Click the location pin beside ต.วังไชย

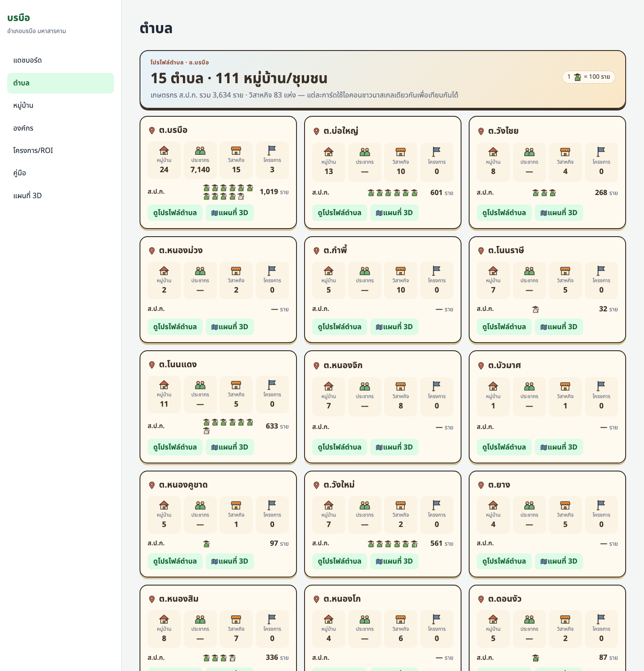click(x=481, y=131)
